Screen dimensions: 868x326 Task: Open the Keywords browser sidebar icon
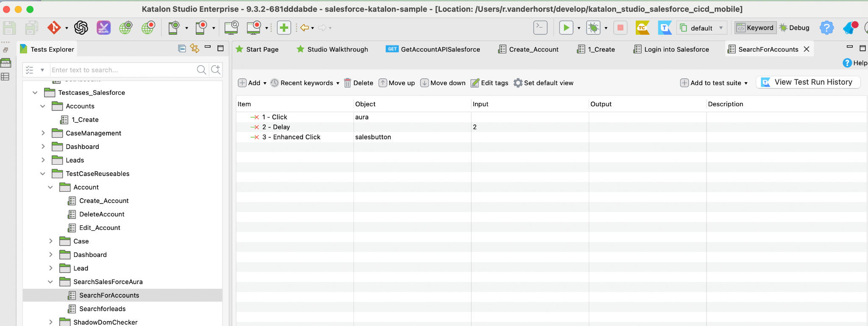pyautogui.click(x=6, y=64)
